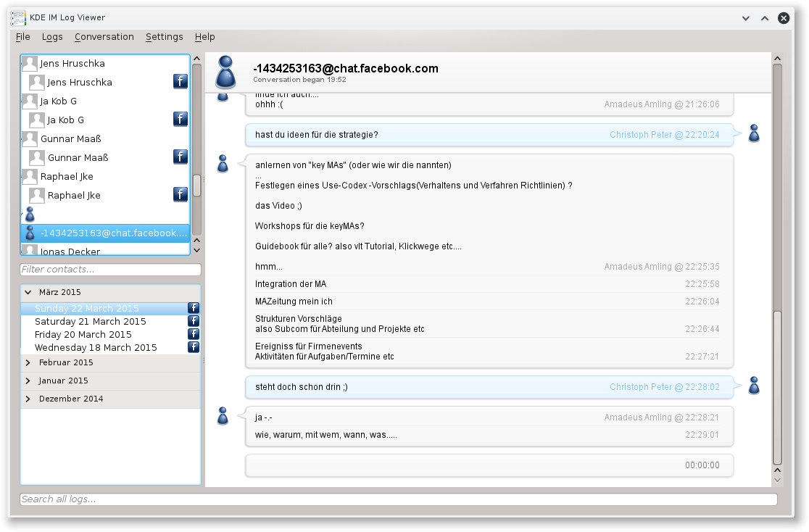Screen dimensions: 809x532
Task: Select top-level Jens Hruschka contact
Action: [x=105, y=64]
